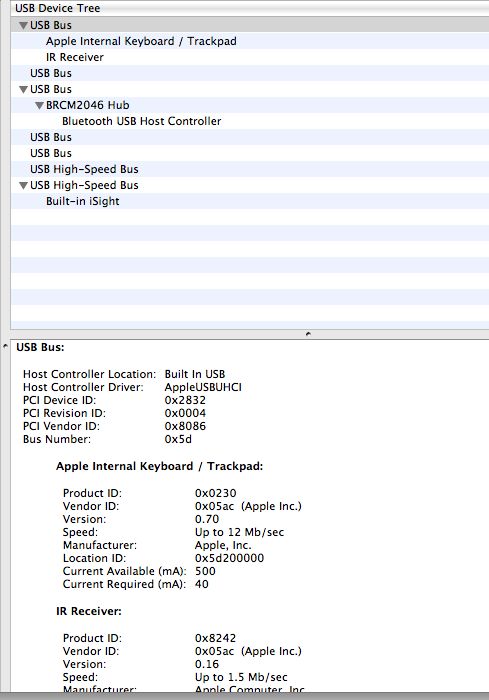Viewport: 489px width, 700px height.
Task: Click the bold "IR Receiver:" details heading
Action: [89, 611]
